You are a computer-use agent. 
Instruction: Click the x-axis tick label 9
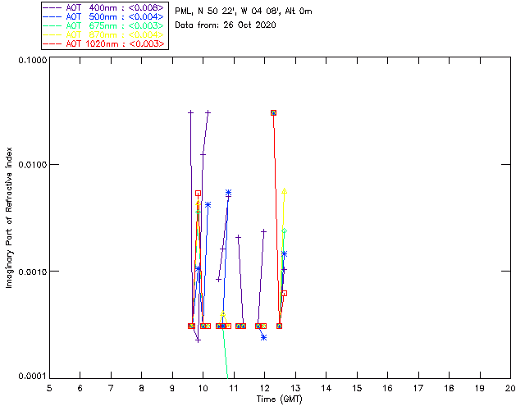click(172, 388)
